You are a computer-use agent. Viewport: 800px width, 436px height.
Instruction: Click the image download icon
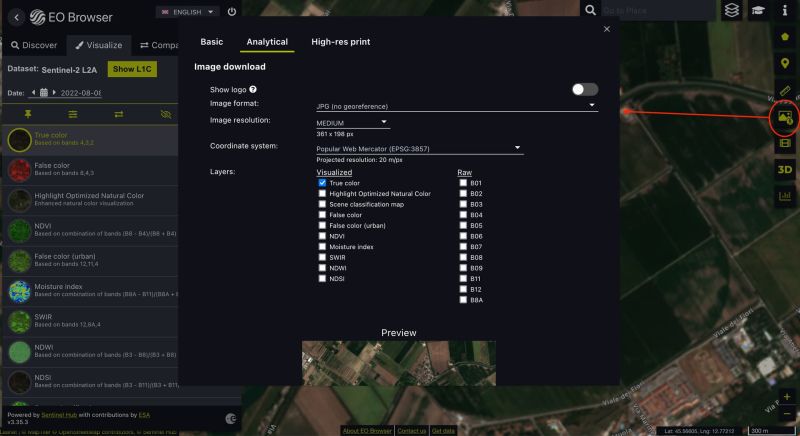[x=785, y=117]
